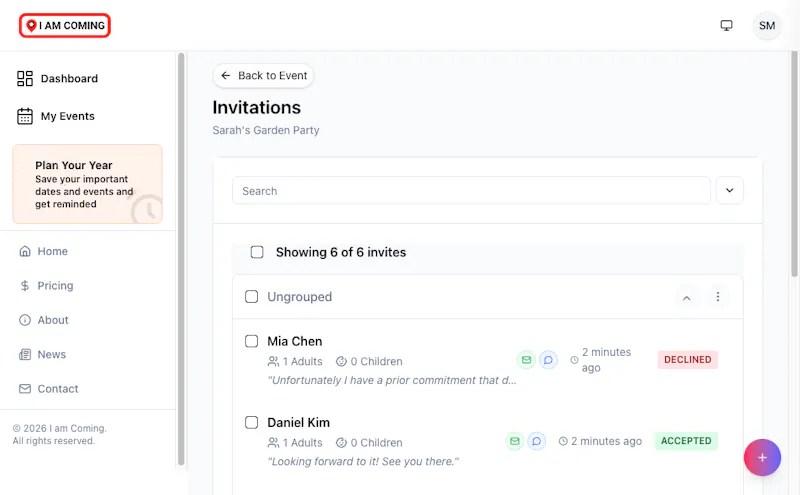Click the children icon in Mia Chen's row

tap(341, 361)
